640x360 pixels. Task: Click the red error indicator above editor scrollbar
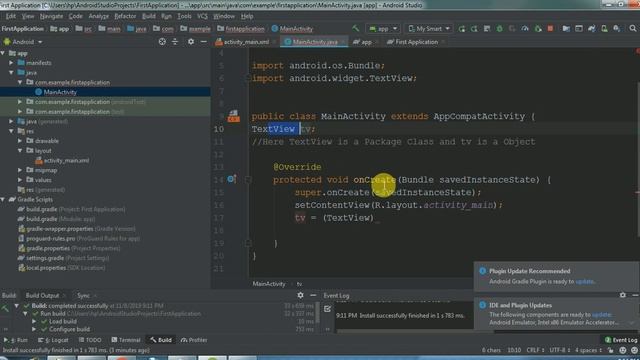coord(637,51)
